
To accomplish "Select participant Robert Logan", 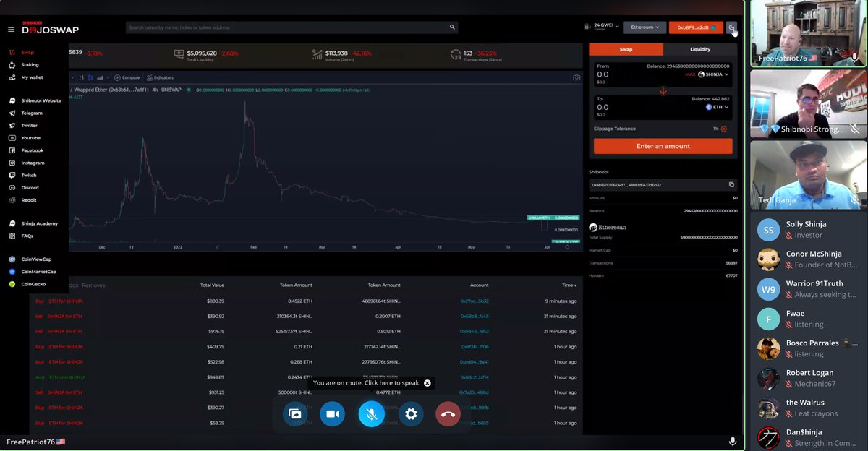I will 809,378.
